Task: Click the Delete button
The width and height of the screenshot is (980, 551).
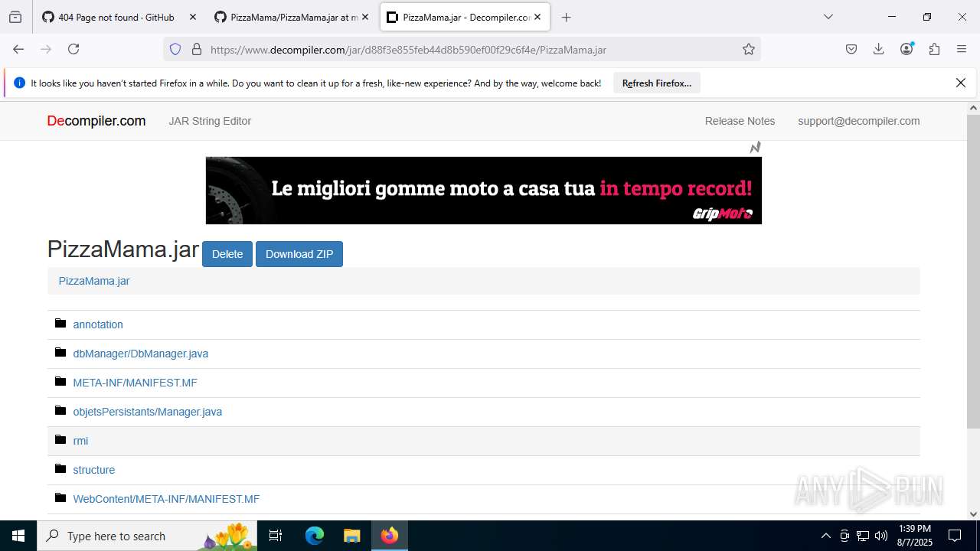Action: [x=227, y=254]
